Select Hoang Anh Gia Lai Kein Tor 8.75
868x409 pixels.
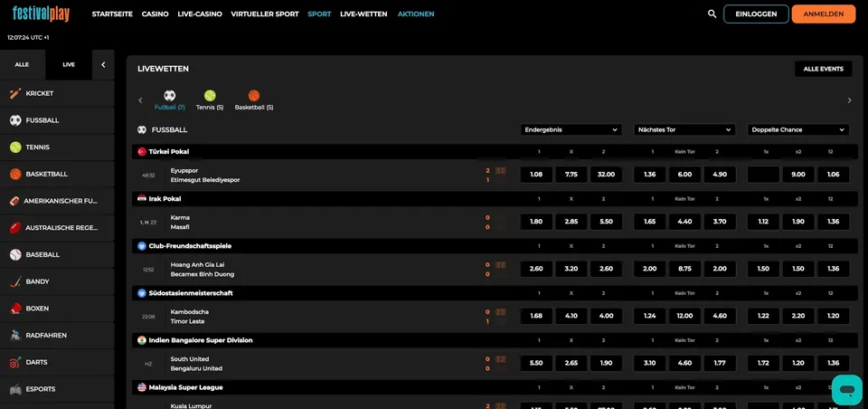(x=684, y=269)
